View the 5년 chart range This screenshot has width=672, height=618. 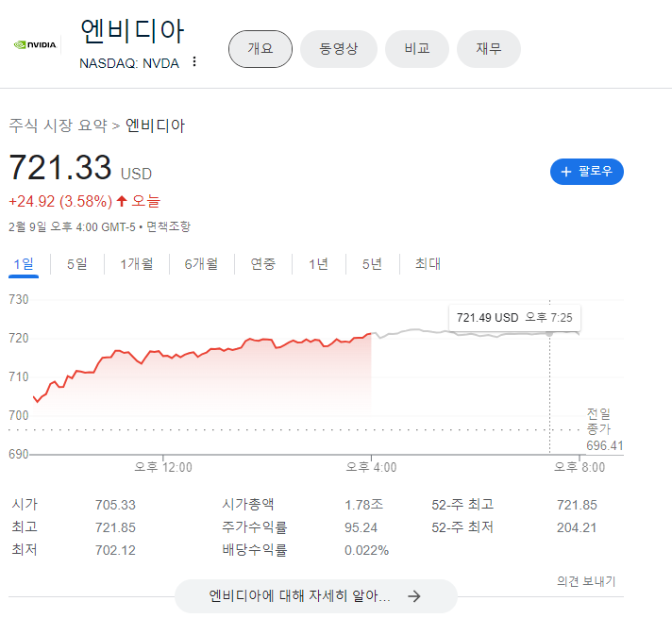(x=372, y=264)
